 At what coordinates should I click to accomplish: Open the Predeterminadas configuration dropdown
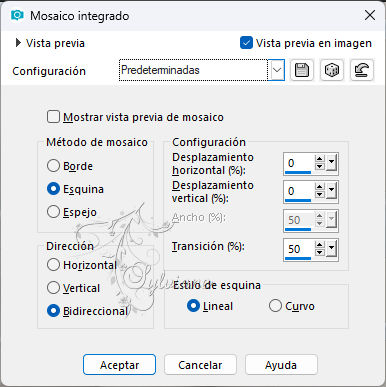pos(277,70)
